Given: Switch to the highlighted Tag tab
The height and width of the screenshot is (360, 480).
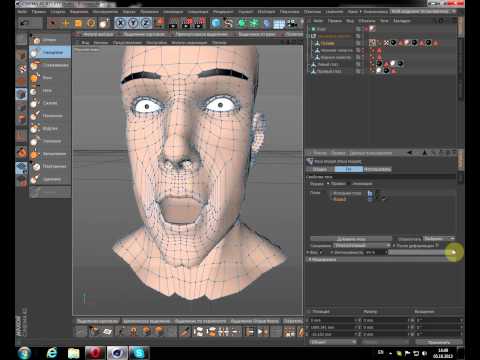Looking at the screenshot, I should coord(348,169).
